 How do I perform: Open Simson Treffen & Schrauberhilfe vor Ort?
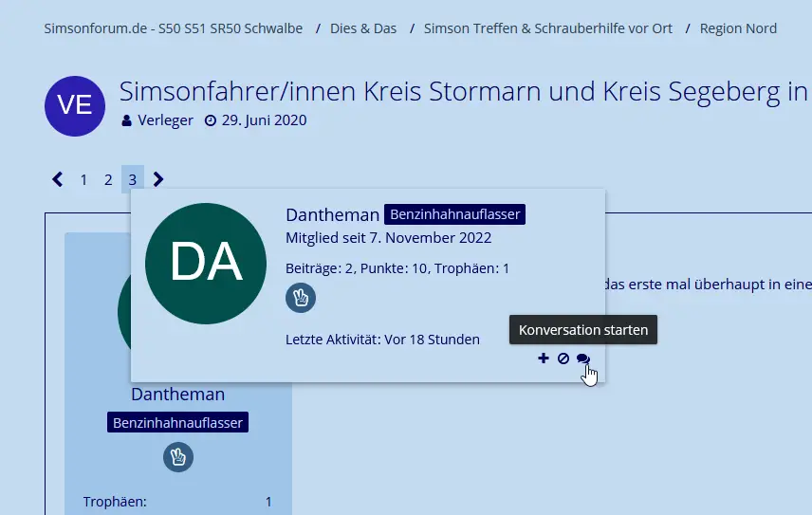(x=548, y=28)
